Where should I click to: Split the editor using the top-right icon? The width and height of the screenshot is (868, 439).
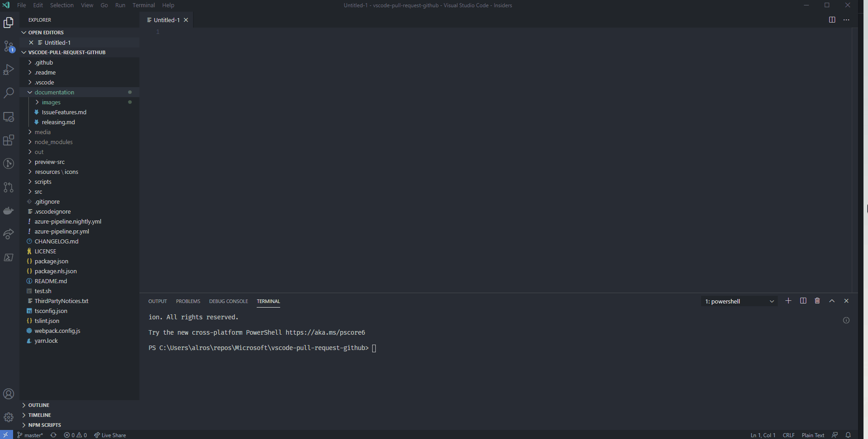tap(831, 20)
